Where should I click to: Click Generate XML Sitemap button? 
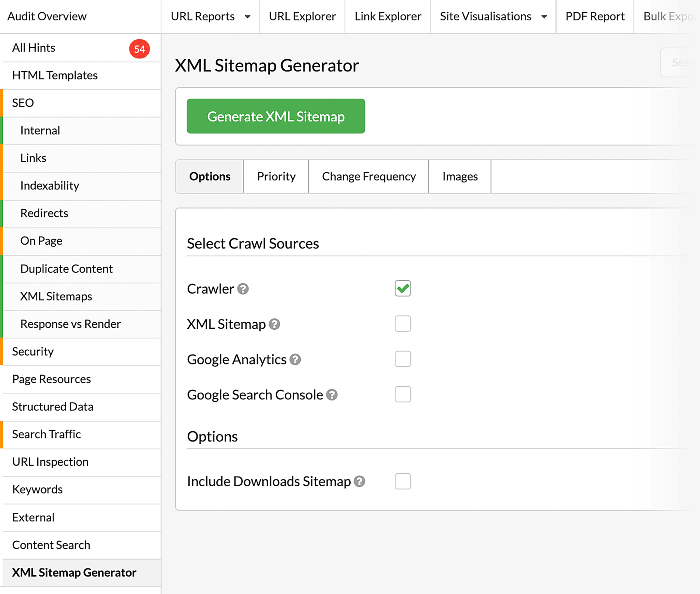[277, 116]
